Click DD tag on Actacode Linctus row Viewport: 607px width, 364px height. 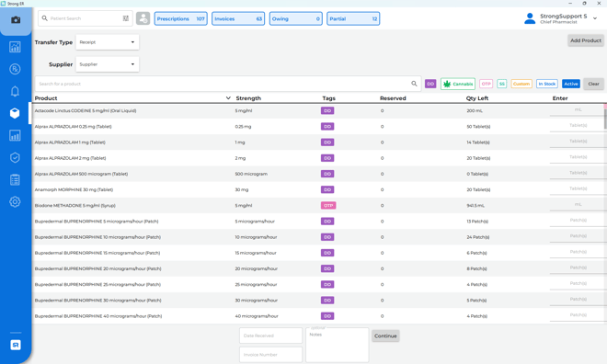pyautogui.click(x=327, y=110)
